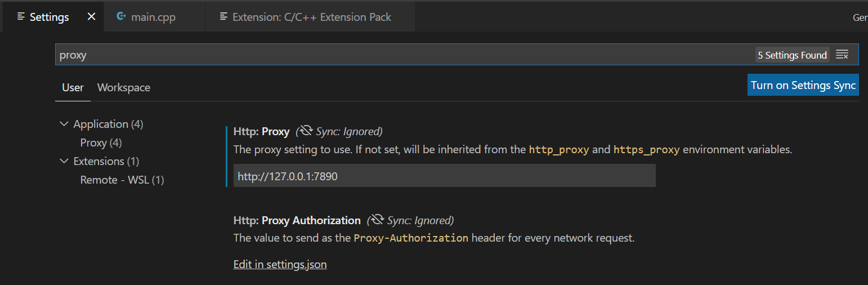Turn on Settings Sync
Image resolution: width=868 pixels, height=285 pixels.
tap(803, 85)
